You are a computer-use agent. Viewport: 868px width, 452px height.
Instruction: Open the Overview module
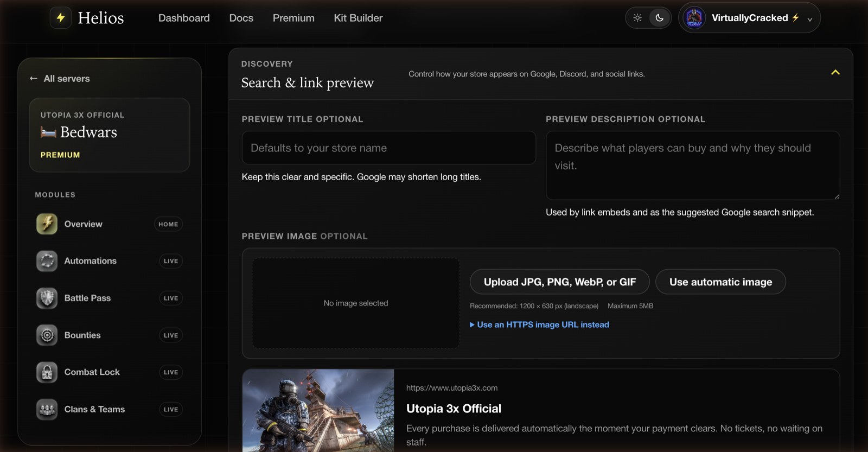[109, 224]
